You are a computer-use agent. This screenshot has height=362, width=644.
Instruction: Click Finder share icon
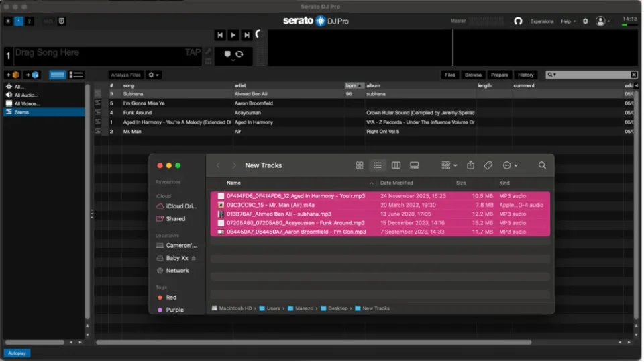point(472,165)
